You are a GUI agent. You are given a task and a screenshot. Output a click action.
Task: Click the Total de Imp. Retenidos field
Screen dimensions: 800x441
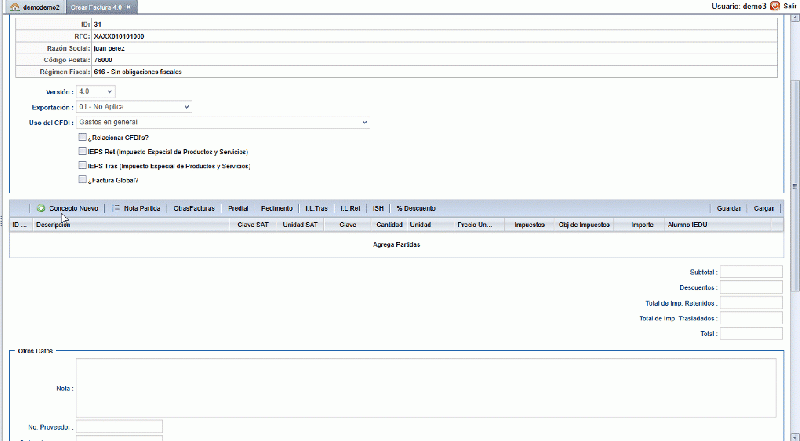pyautogui.click(x=751, y=303)
